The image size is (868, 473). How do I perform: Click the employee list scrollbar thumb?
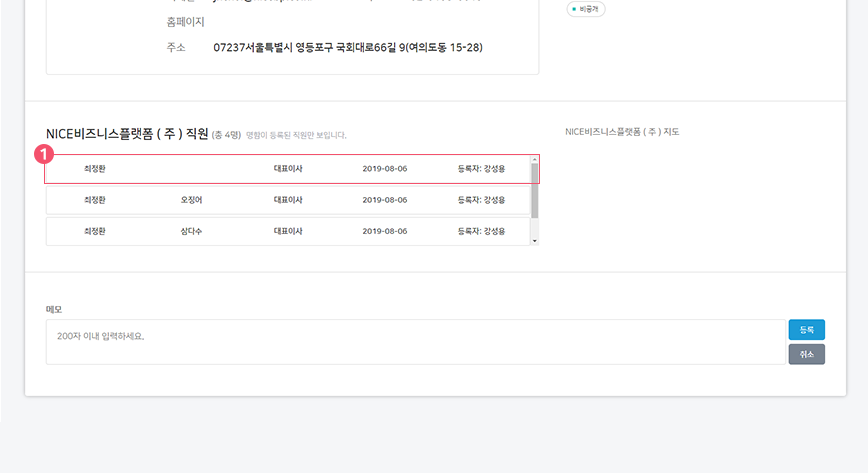tap(535, 191)
